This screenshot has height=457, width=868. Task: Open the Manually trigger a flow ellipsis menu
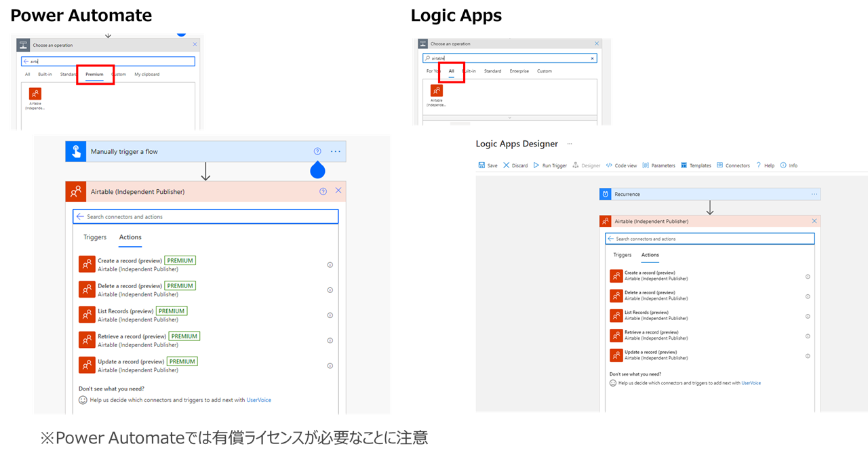pyautogui.click(x=336, y=151)
